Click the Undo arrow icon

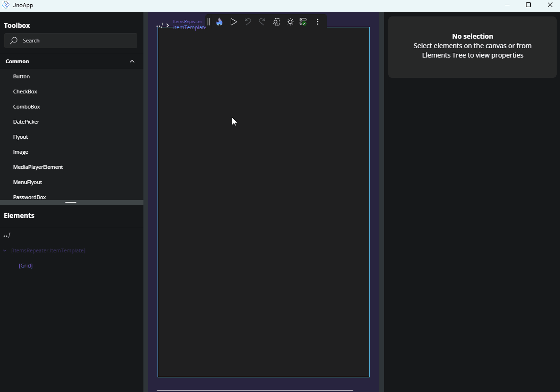pyautogui.click(x=248, y=21)
